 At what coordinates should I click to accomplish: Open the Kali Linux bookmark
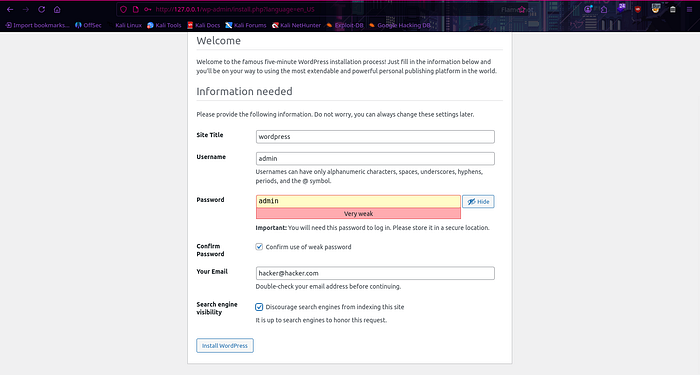coord(125,25)
